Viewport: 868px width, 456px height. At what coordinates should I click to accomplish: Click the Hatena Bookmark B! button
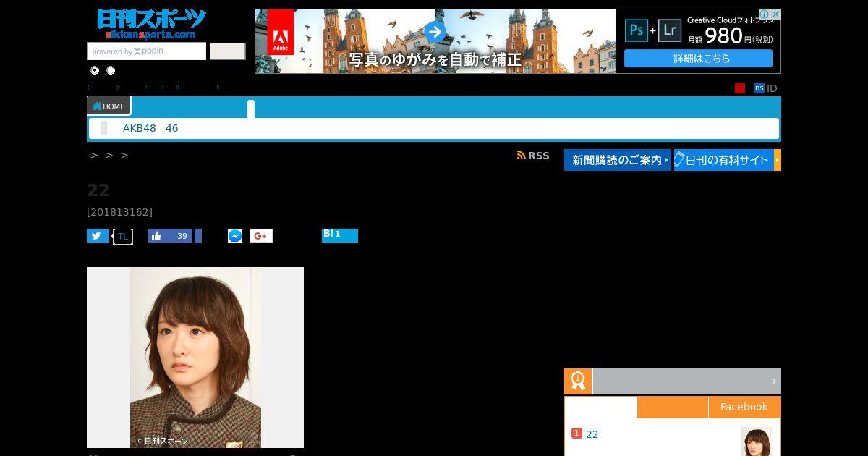point(340,236)
